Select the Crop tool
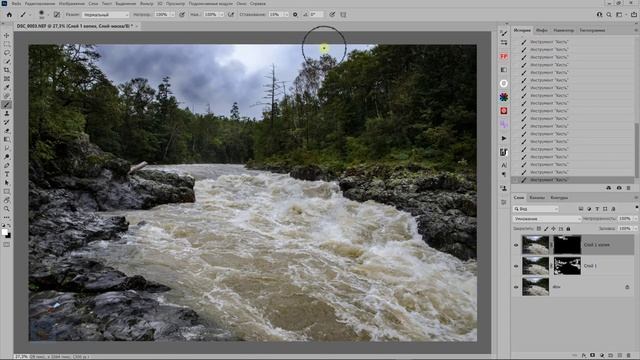Image resolution: width=640 pixels, height=360 pixels. click(7, 70)
